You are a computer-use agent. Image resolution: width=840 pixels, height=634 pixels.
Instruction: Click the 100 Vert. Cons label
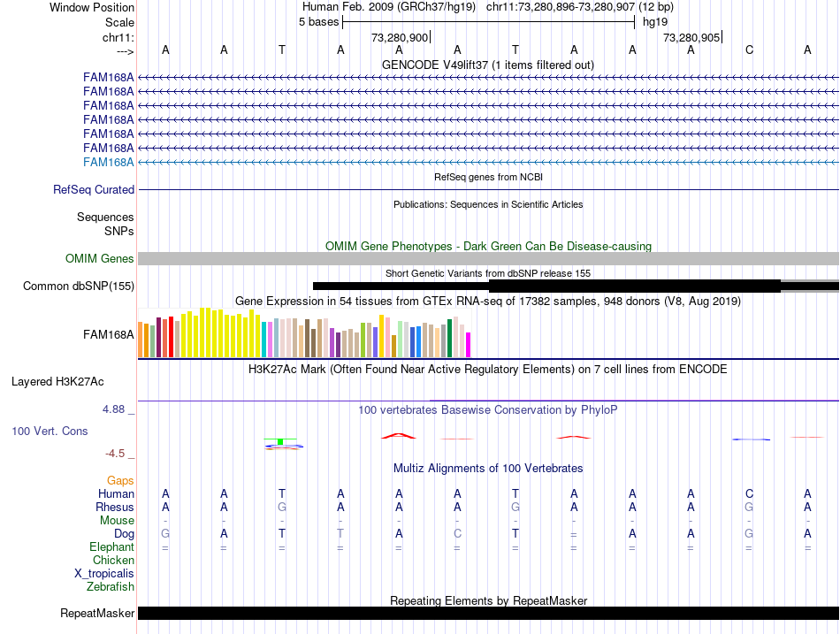coord(50,431)
